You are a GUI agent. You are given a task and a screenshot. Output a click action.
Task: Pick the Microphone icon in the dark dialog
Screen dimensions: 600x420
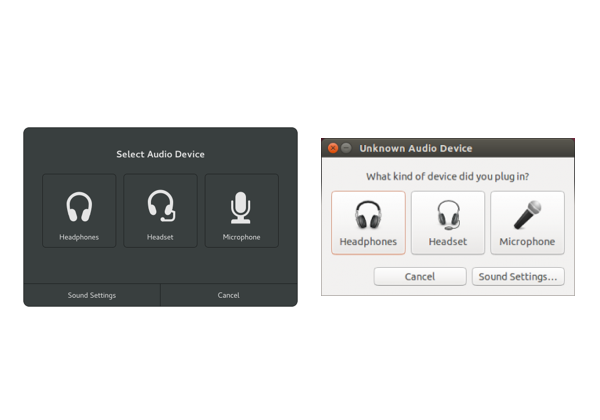[x=241, y=207]
